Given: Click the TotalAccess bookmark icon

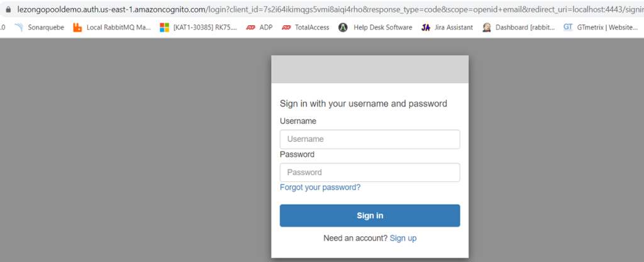Looking at the screenshot, I should 286,28.
